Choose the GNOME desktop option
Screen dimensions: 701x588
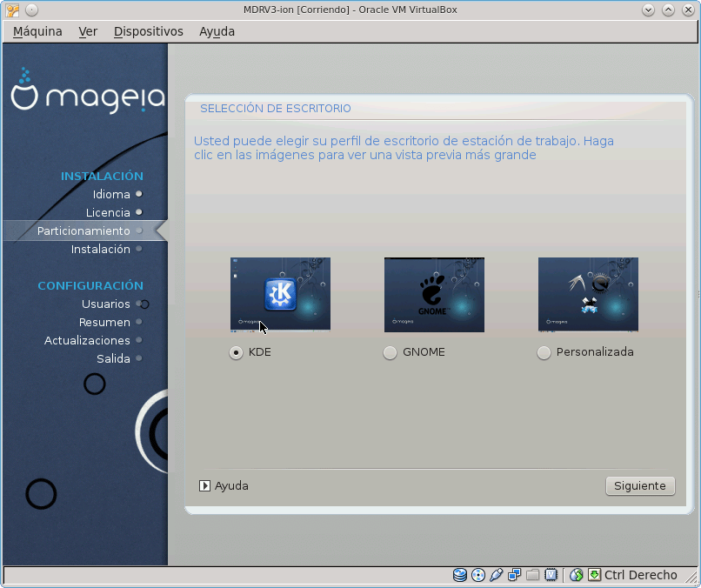[390, 352]
